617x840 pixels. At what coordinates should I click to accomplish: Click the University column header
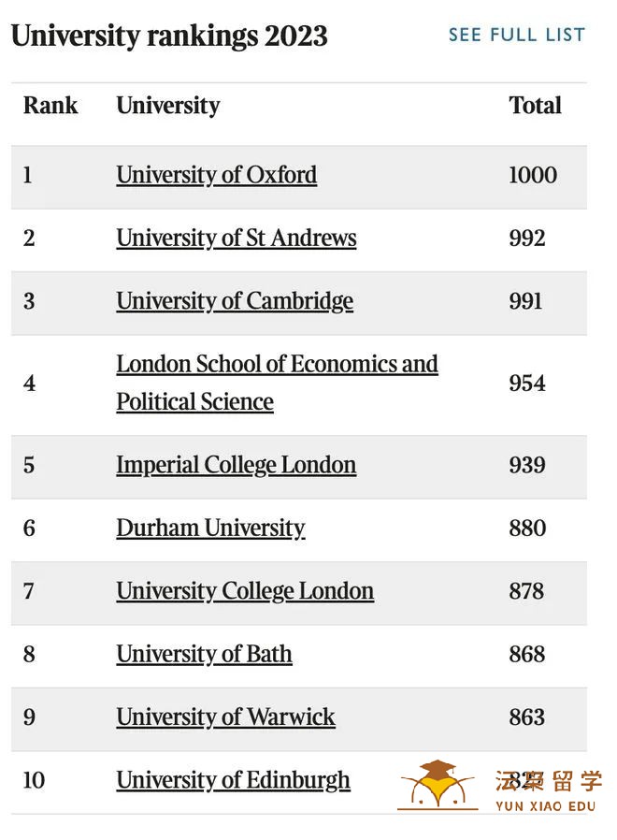click(168, 106)
